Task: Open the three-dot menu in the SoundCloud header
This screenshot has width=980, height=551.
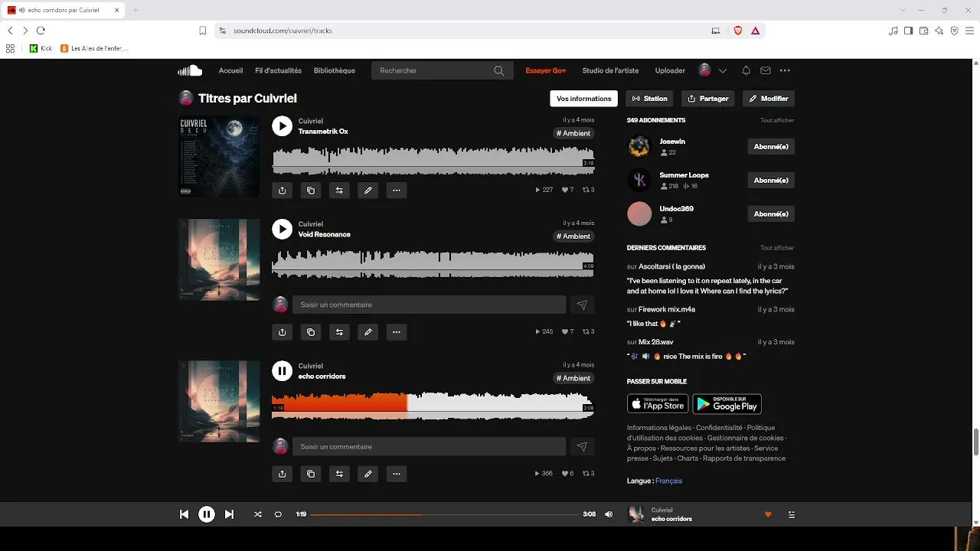Action: [785, 70]
